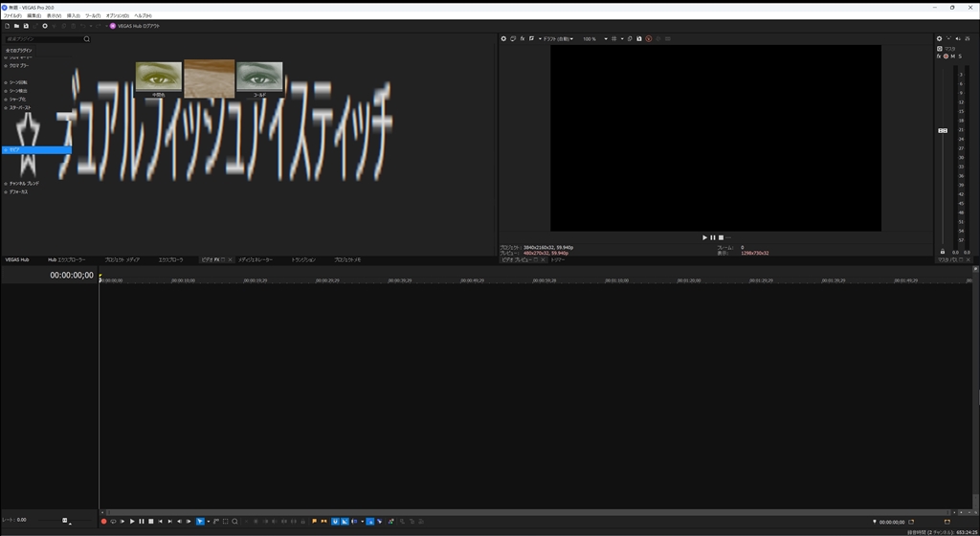Click the red circled icon in preview toolbar
The width and height of the screenshot is (980, 536).
[x=649, y=38]
